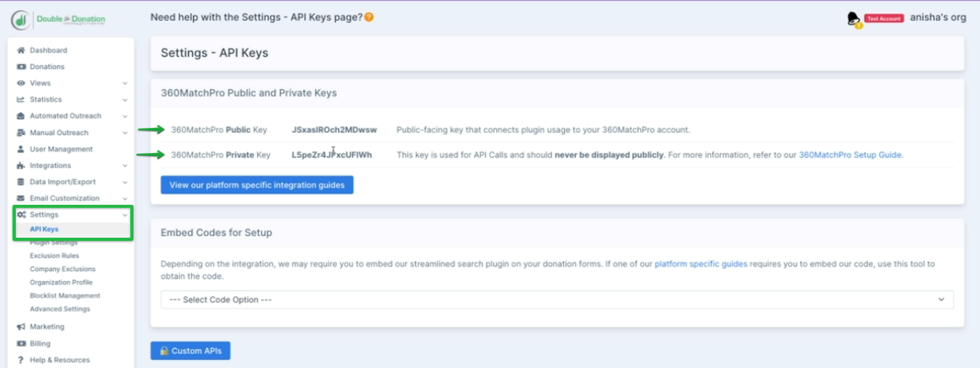The height and width of the screenshot is (368, 980).
Task: Click the User Management person icon
Action: point(22,149)
